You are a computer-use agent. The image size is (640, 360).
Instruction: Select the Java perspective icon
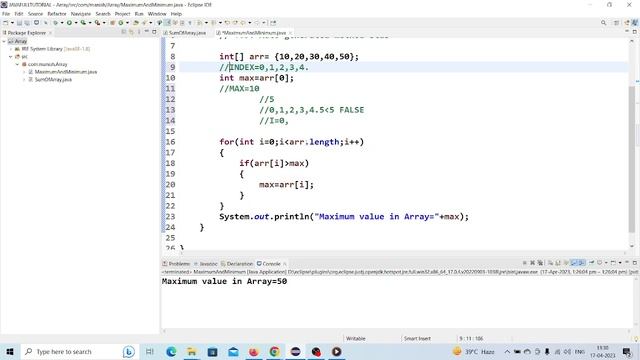click(x=635, y=23)
